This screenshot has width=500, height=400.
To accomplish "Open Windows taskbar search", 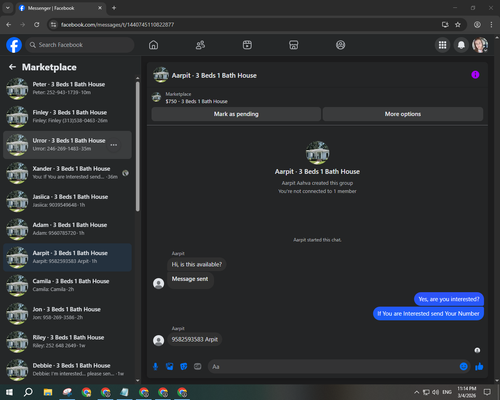I will coord(28,392).
